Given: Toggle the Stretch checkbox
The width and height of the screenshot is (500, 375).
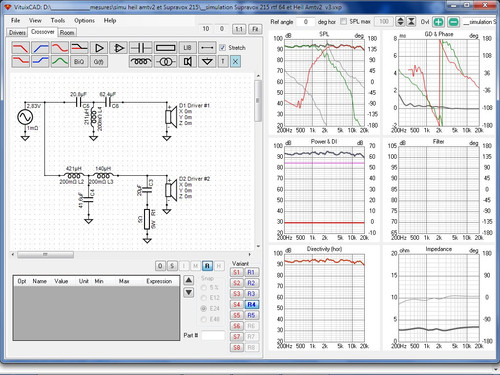Looking at the screenshot, I should [223, 48].
